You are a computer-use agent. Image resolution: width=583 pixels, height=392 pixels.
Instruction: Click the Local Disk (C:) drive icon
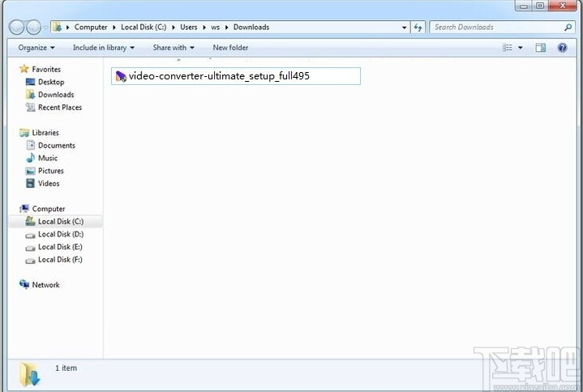[30, 221]
